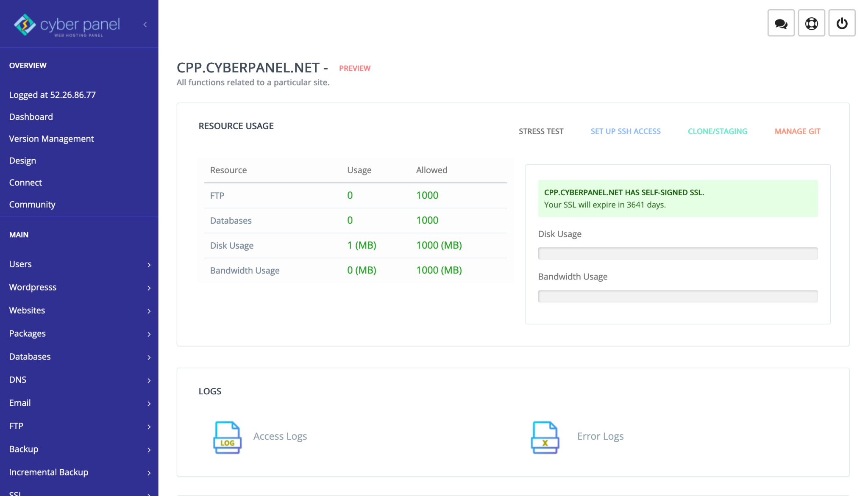Select Design in the sidebar

coord(22,161)
